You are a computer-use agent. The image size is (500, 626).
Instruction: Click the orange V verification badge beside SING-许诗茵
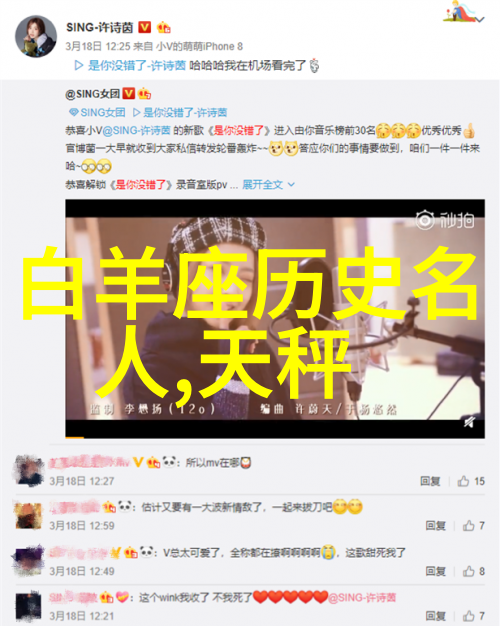[145, 27]
